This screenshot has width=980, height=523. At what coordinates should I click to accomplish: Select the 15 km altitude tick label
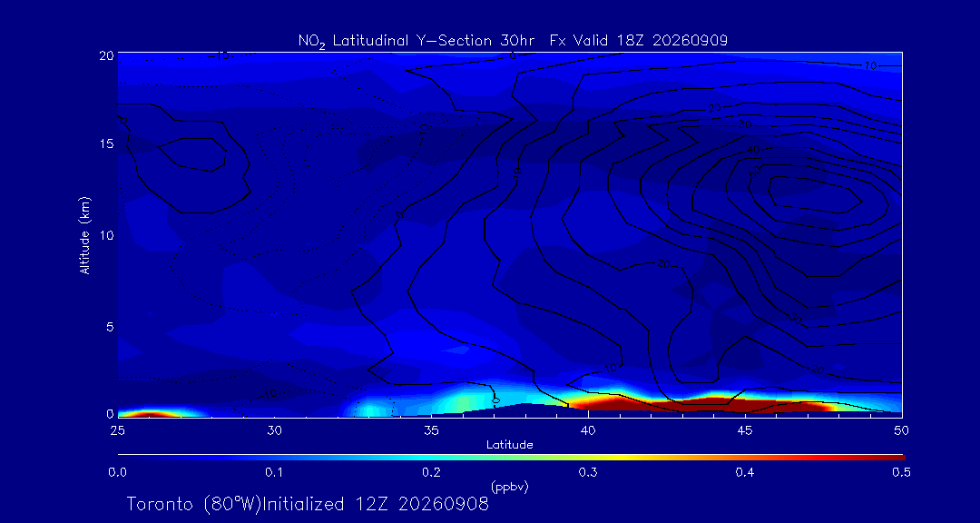105,143
